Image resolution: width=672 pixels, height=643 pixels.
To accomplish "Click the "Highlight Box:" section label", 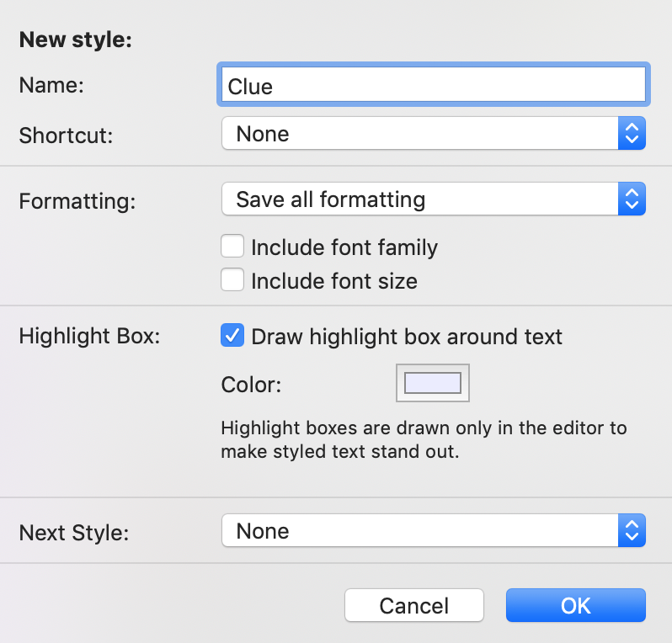I will point(89,336).
